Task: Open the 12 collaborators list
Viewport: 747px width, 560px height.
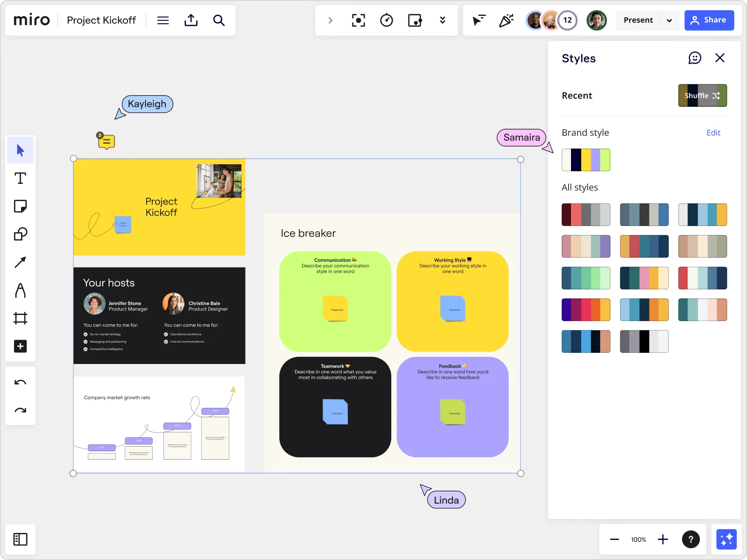Action: point(568,20)
